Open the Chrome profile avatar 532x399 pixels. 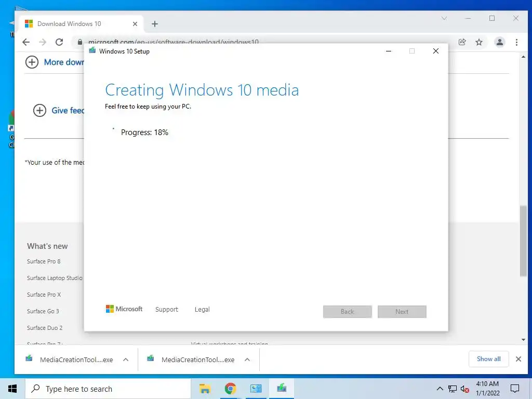pos(500,42)
